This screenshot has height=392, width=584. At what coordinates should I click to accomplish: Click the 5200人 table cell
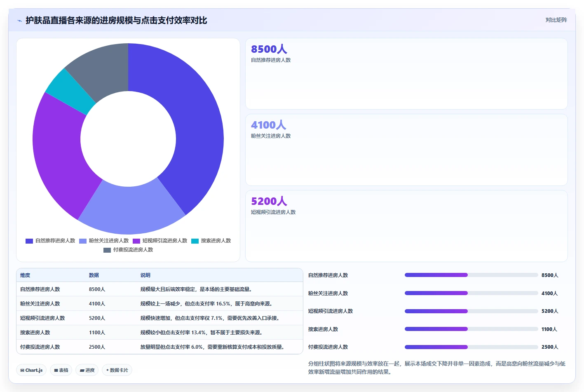coord(97,318)
